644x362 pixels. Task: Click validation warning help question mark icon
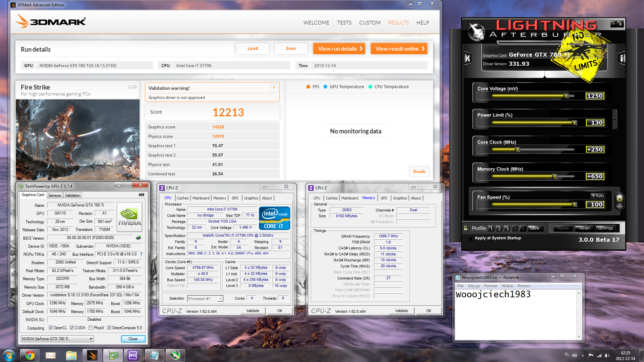(x=274, y=88)
